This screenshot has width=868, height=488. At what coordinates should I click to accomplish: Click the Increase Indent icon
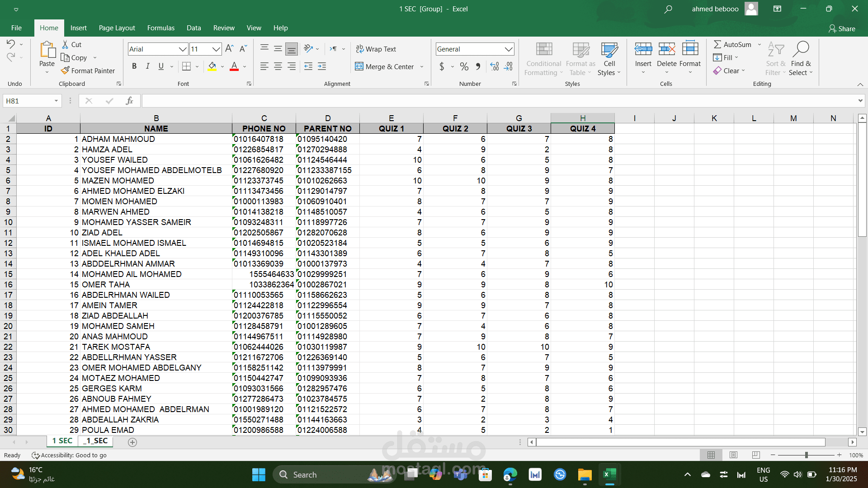coord(322,66)
